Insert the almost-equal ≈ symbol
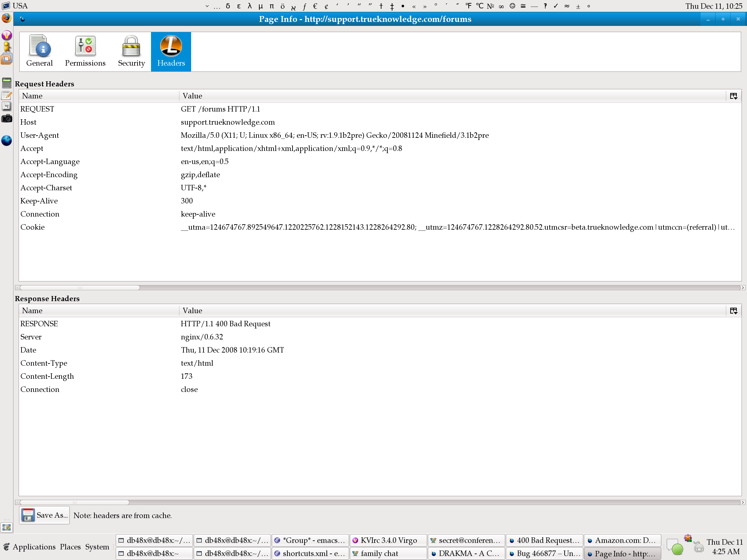The height and width of the screenshot is (560, 747). point(567,6)
